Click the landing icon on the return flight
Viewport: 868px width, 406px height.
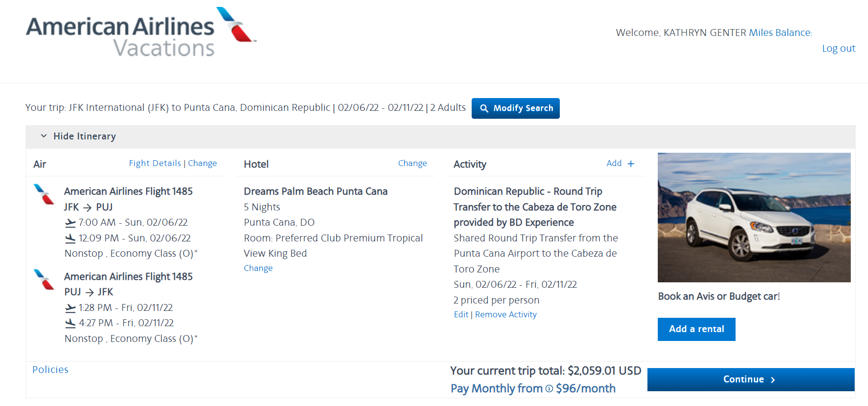pyautogui.click(x=70, y=323)
